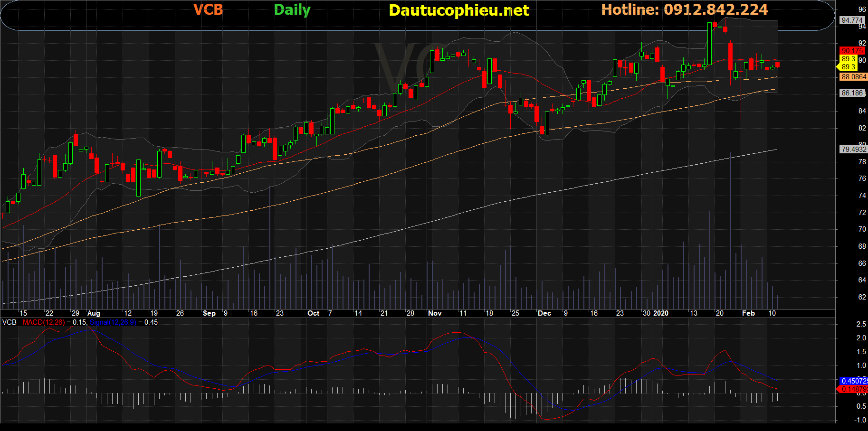Select the 79.4932 moving average tag
The image size is (868, 431).
tap(853, 150)
